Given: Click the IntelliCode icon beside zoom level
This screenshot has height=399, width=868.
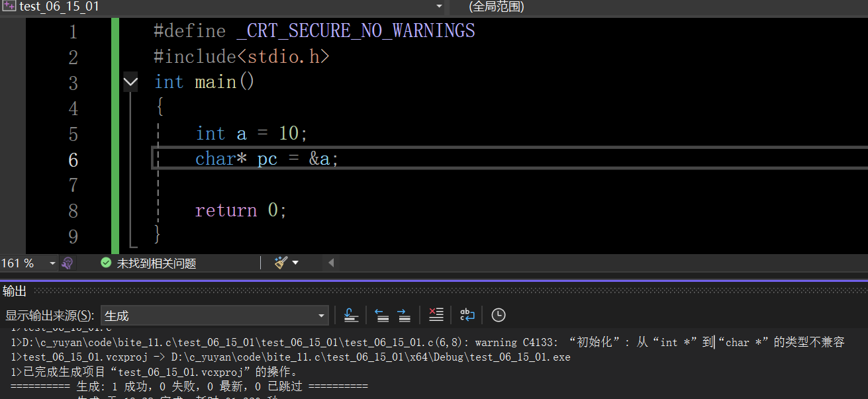Looking at the screenshot, I should (x=67, y=263).
